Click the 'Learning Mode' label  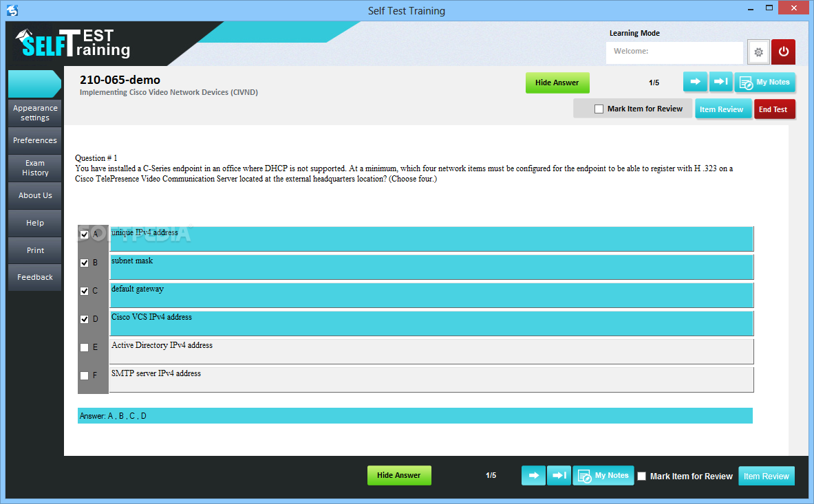click(x=634, y=33)
